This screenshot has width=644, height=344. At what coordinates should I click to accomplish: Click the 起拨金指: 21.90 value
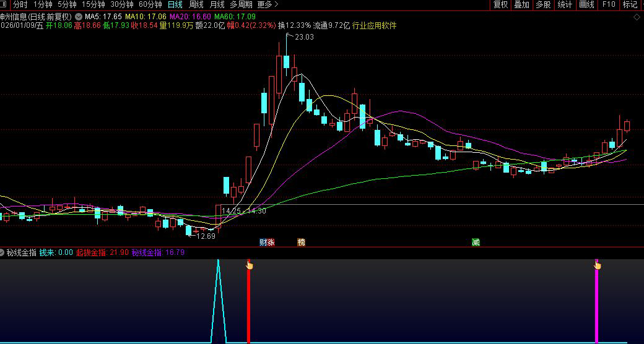pyautogui.click(x=102, y=252)
